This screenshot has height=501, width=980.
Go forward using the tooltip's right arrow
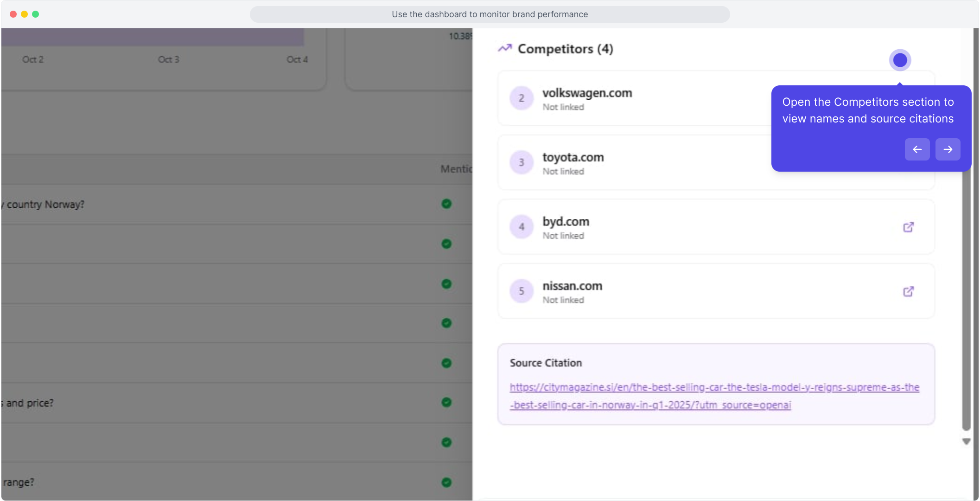pyautogui.click(x=948, y=149)
